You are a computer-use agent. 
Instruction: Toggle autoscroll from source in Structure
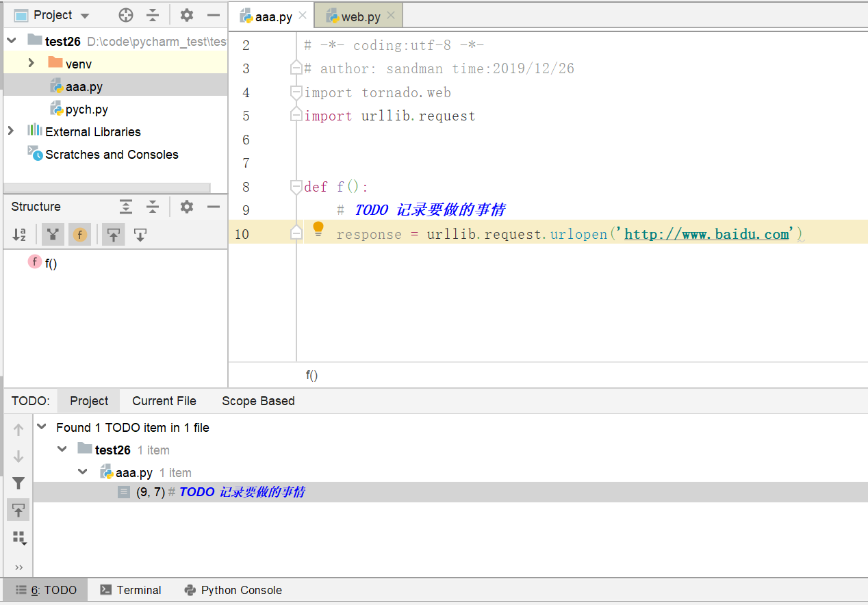point(140,235)
